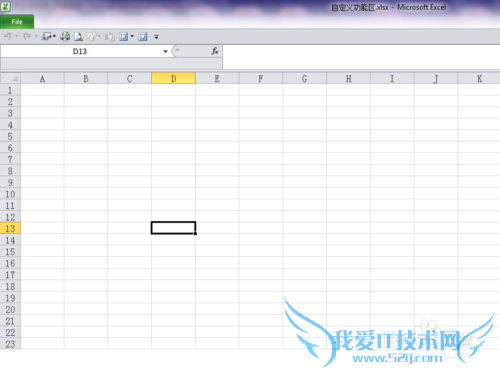Select column C header
500x373 pixels.
point(130,79)
